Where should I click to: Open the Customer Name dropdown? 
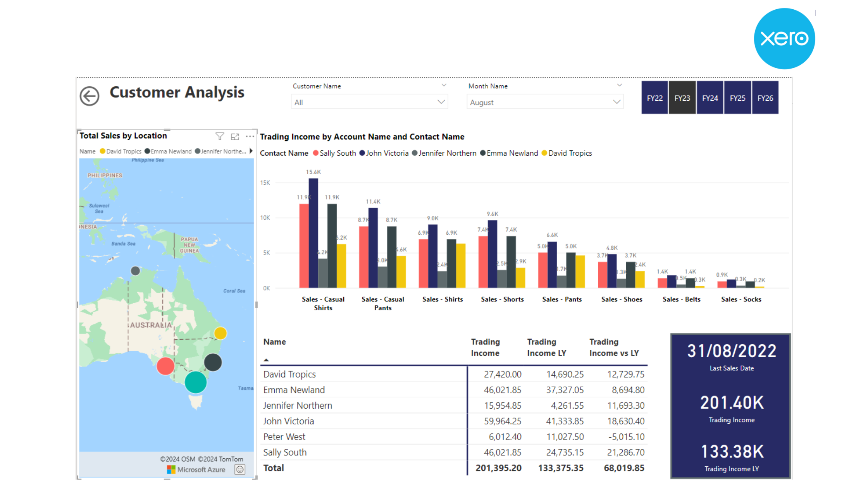click(441, 102)
